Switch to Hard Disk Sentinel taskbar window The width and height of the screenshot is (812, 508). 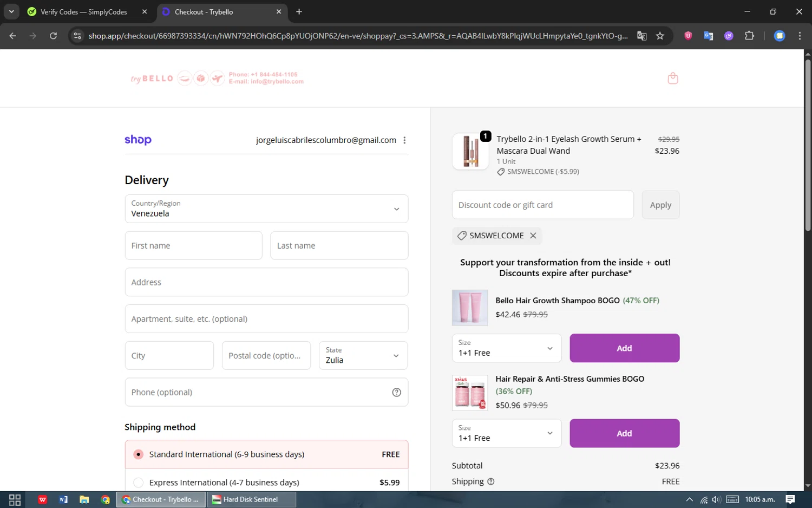[251, 499]
